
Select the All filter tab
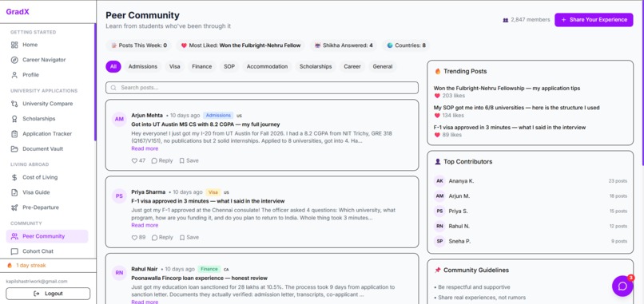(113, 66)
